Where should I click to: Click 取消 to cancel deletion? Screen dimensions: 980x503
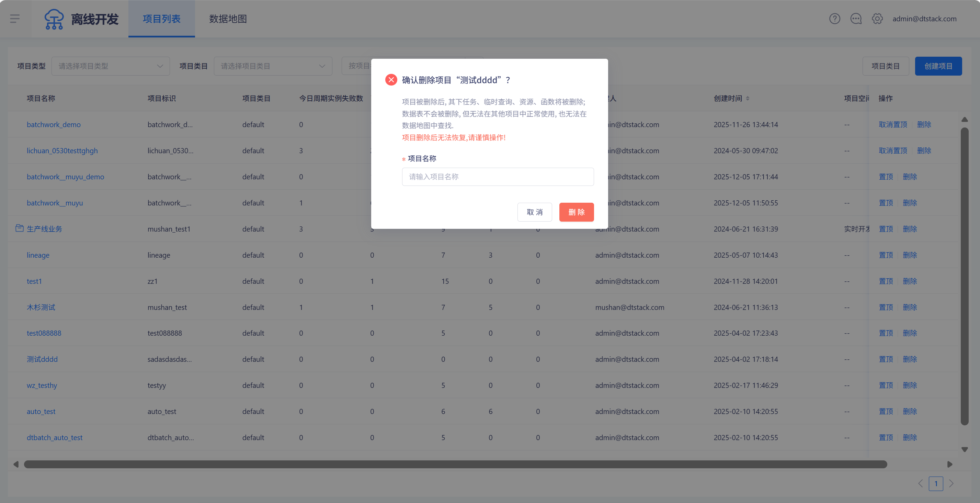click(x=534, y=212)
